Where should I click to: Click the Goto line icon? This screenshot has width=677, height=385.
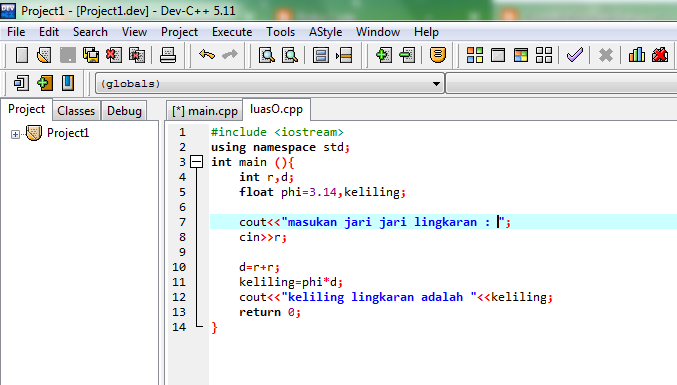tap(344, 55)
